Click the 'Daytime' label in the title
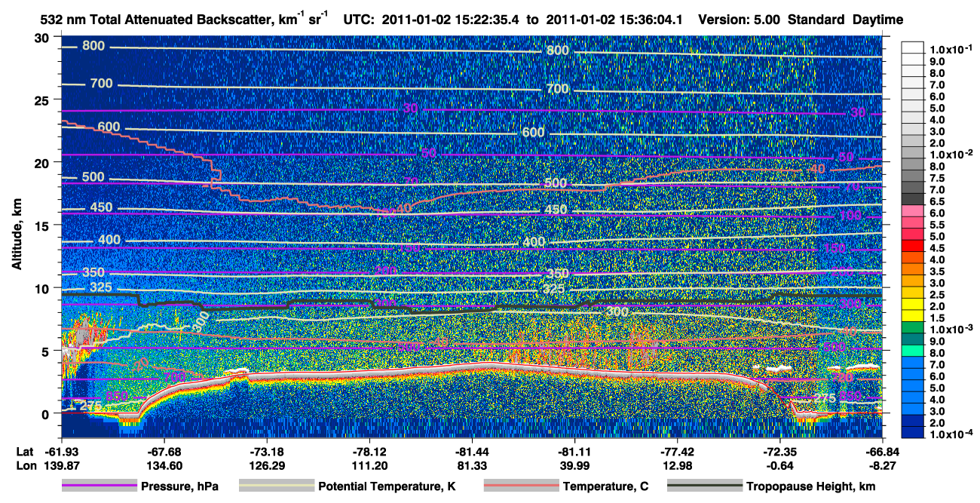Image resolution: width=980 pixels, height=503 pixels. pyautogui.click(x=877, y=19)
